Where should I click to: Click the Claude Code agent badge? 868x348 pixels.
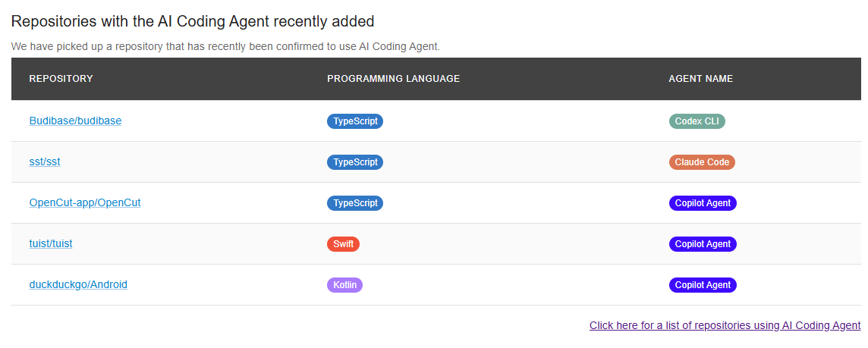[x=702, y=162]
